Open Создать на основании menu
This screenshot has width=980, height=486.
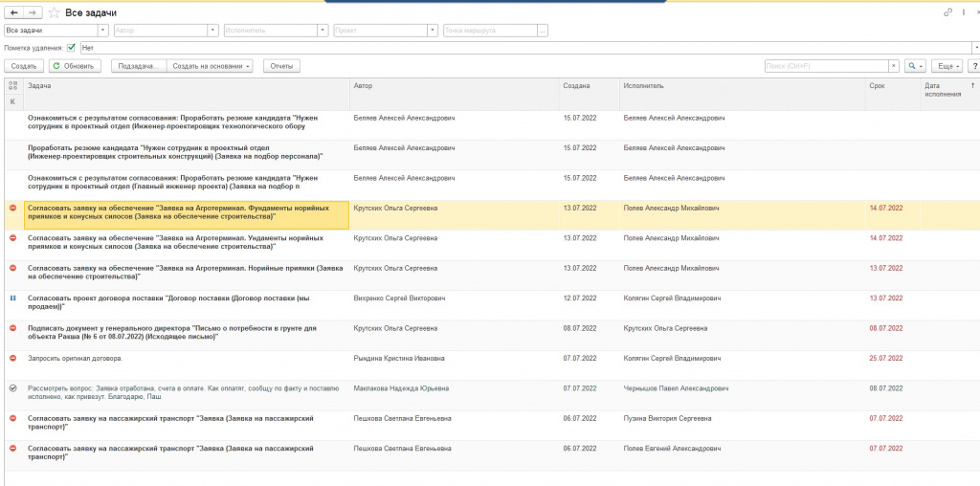pos(210,66)
